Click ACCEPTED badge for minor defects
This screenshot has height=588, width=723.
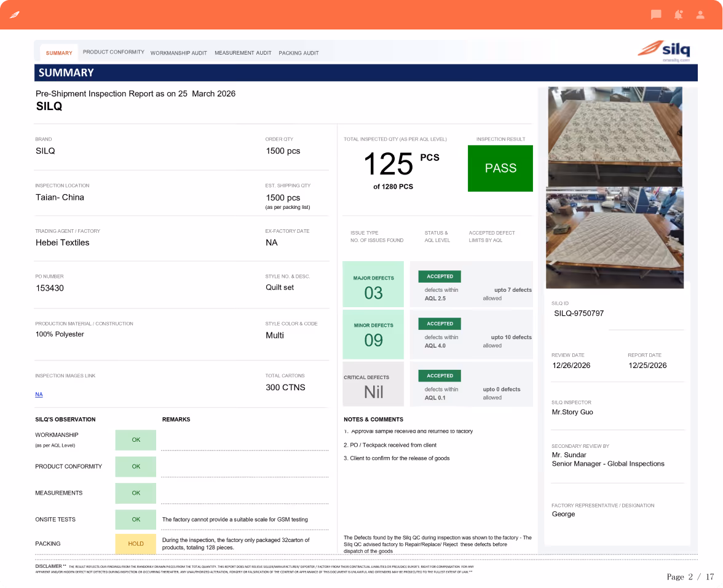click(x=440, y=323)
